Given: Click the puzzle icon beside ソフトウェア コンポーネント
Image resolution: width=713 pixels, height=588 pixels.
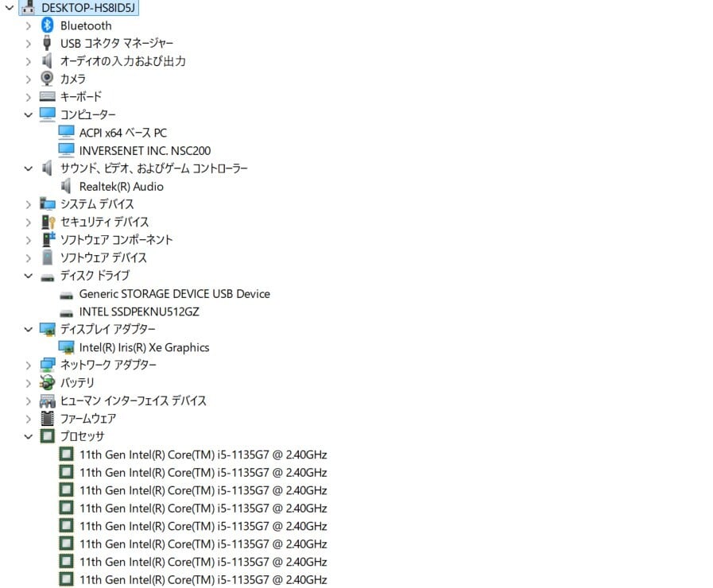Looking at the screenshot, I should coord(48,239).
